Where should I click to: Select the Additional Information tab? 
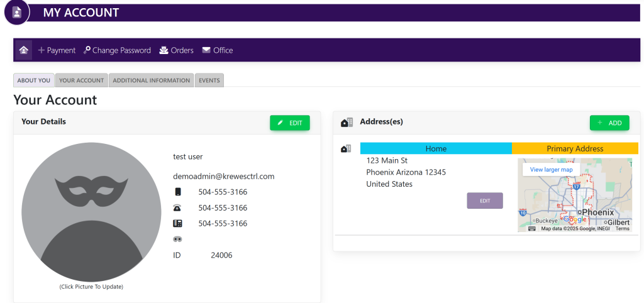click(151, 80)
